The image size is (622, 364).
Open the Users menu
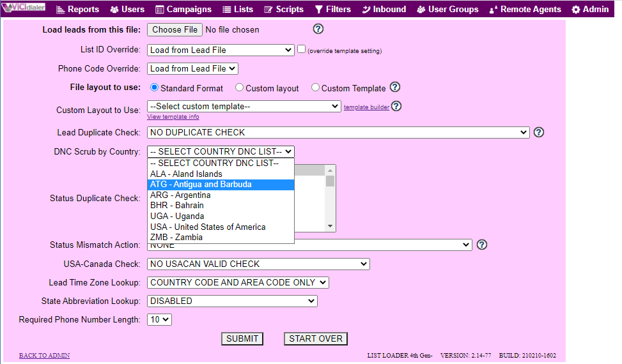coord(127,9)
